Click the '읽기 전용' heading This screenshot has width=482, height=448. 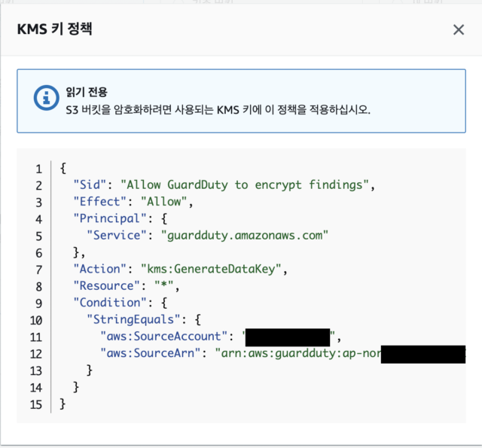point(87,92)
